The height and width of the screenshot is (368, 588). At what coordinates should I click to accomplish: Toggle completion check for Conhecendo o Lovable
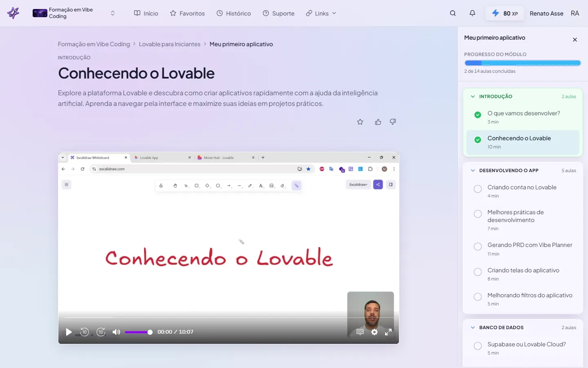(478, 140)
